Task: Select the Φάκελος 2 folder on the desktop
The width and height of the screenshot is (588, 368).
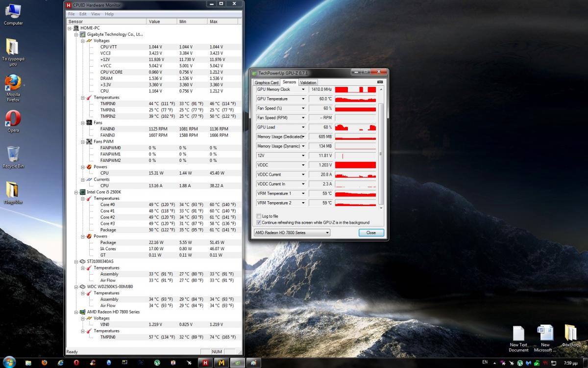Action: point(571,336)
